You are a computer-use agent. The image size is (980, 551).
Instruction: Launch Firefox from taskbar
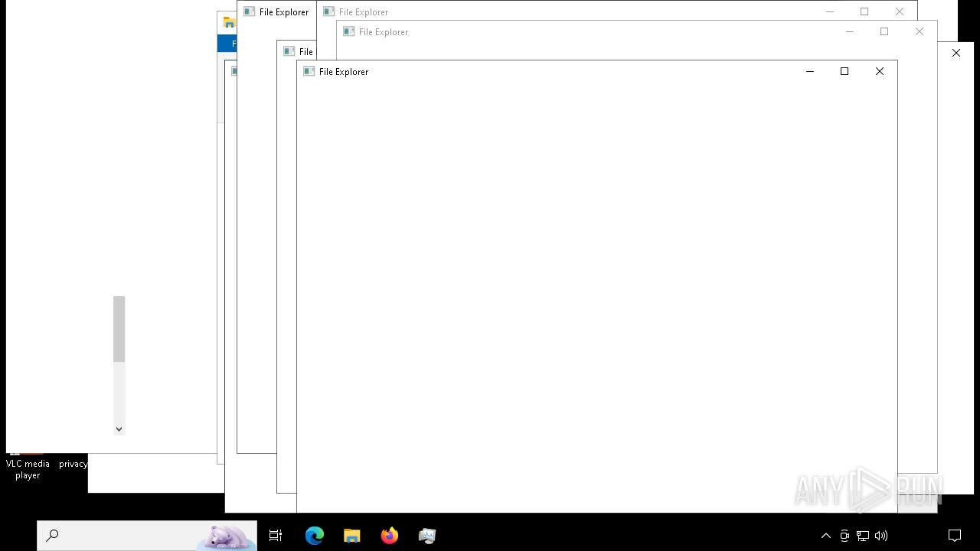390,536
